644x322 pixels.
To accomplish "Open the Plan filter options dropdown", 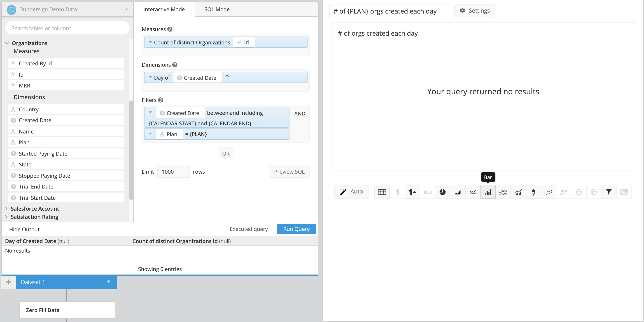I will [x=150, y=134].
